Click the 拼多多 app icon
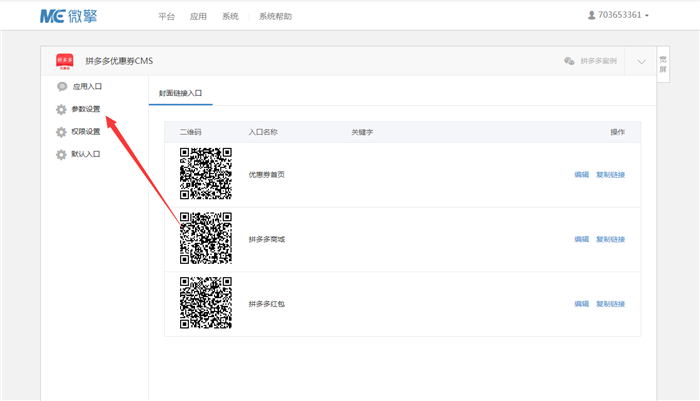700x401 pixels. [64, 61]
